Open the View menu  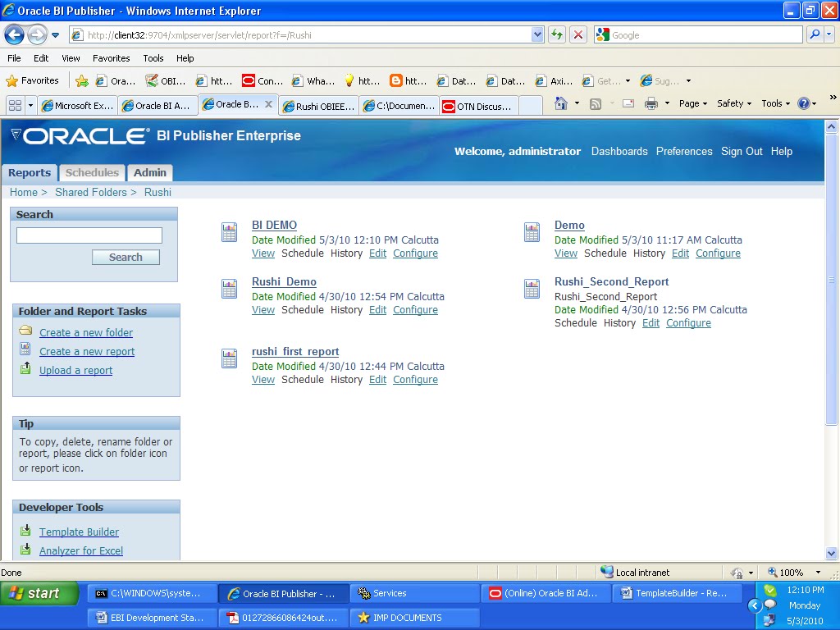(71, 58)
